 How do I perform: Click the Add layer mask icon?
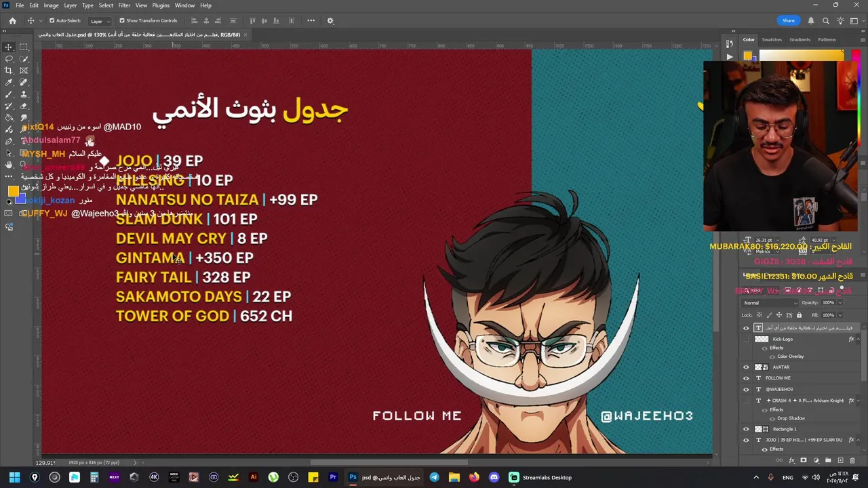click(804, 461)
